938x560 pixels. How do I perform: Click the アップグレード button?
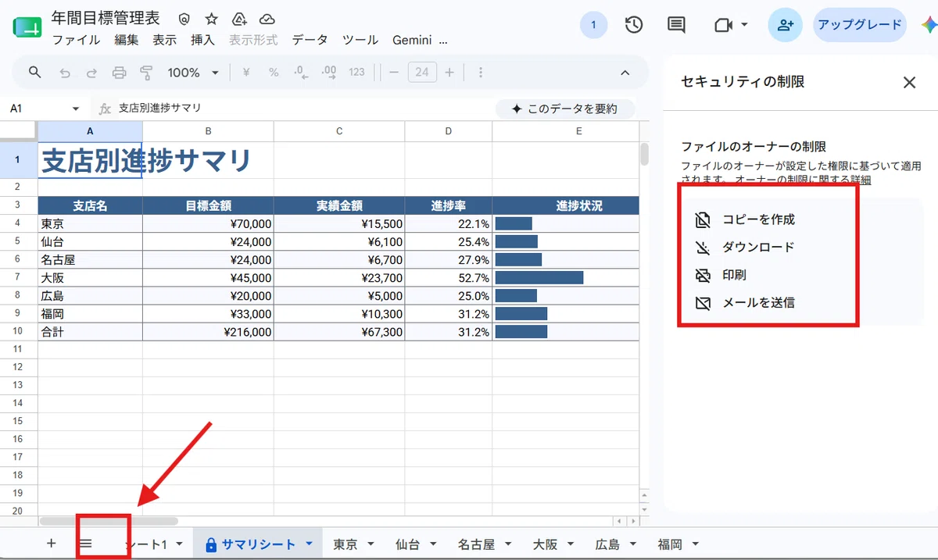[x=860, y=25]
